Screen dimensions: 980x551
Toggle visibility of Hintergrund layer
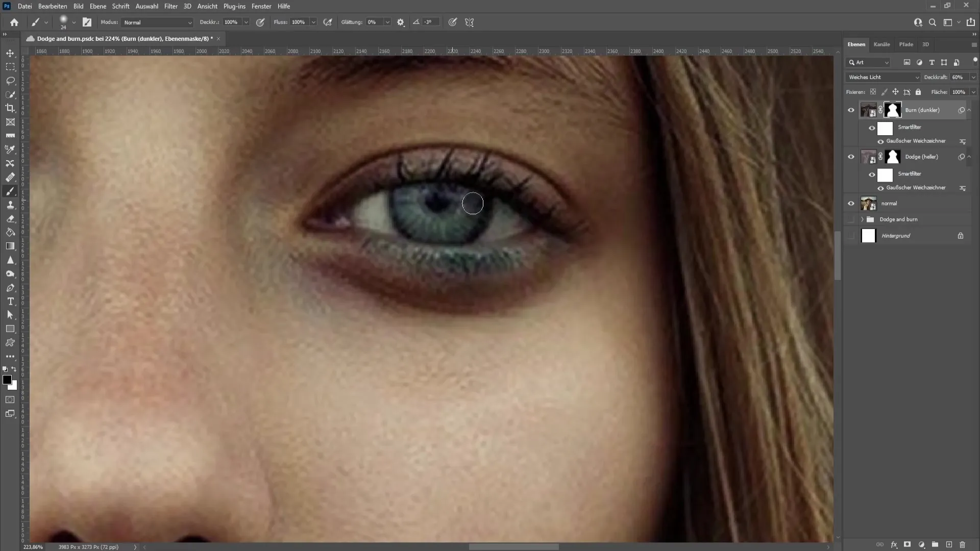pyautogui.click(x=851, y=236)
